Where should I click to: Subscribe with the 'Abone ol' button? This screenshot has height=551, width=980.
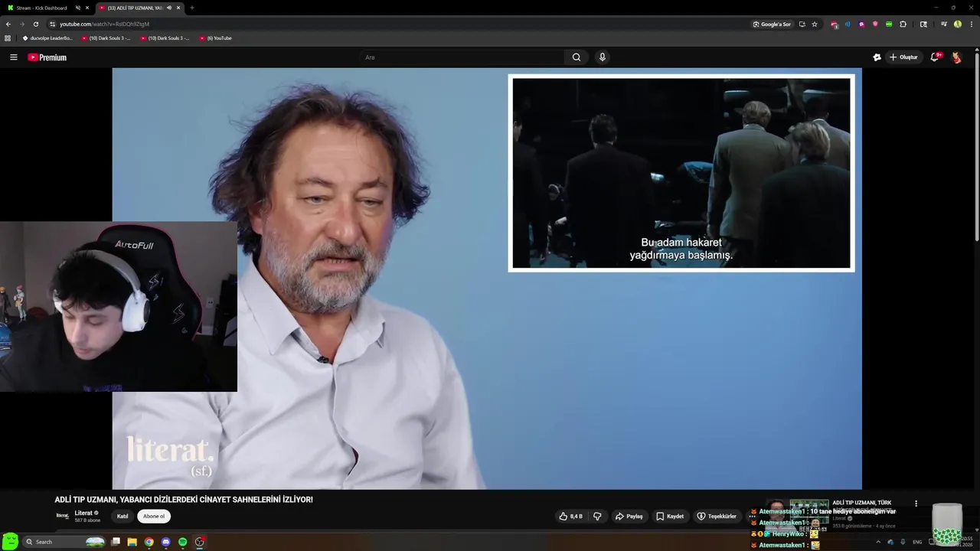[x=154, y=516]
